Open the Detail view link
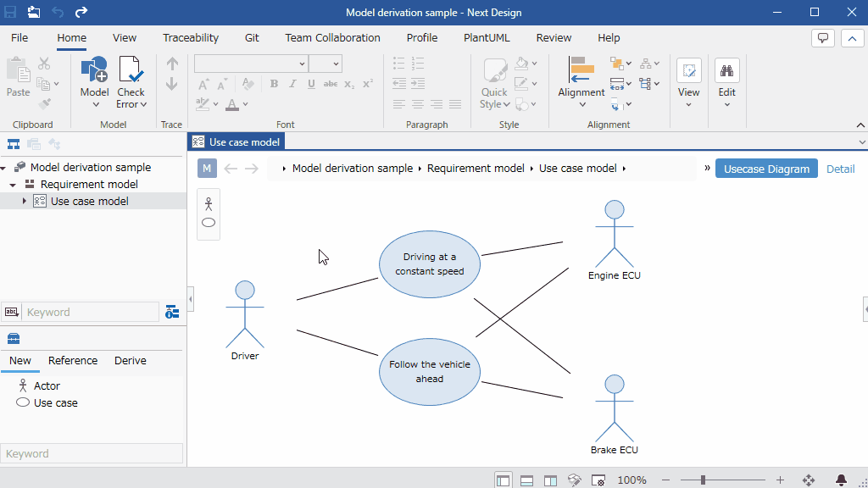The width and height of the screenshot is (868, 488). [x=840, y=169]
